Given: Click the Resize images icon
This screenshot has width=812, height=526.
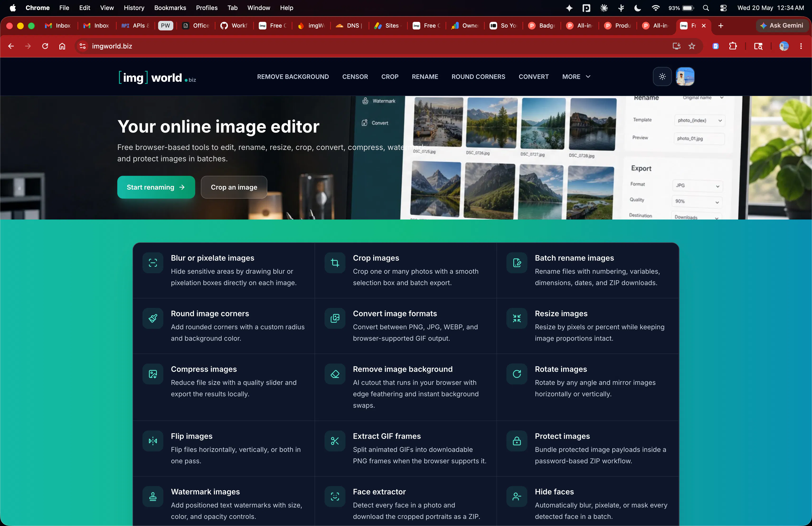Looking at the screenshot, I should tap(517, 318).
